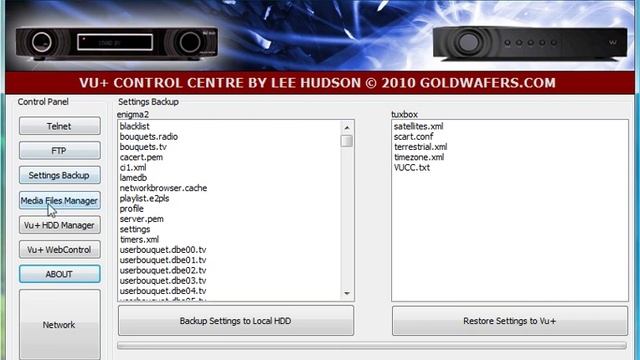Open Media Files Manager
This screenshot has height=360, width=640.
(60, 200)
